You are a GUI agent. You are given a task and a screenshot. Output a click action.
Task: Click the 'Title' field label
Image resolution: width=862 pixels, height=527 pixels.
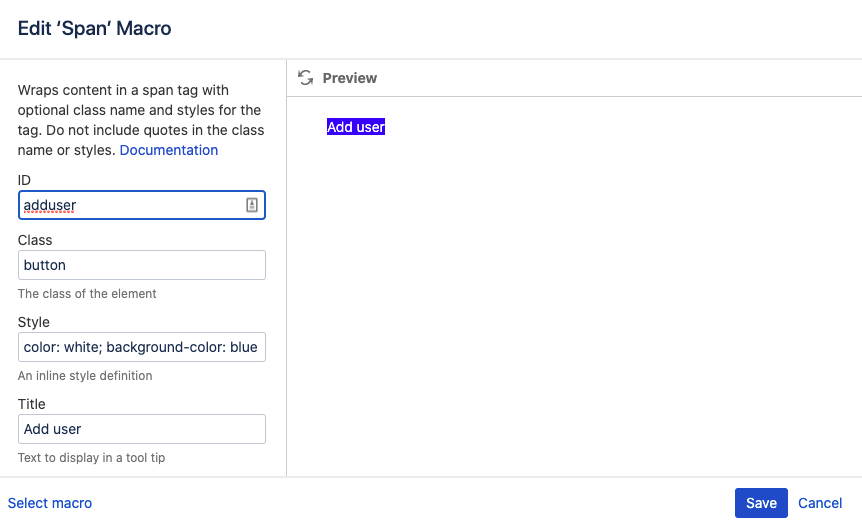click(32, 404)
